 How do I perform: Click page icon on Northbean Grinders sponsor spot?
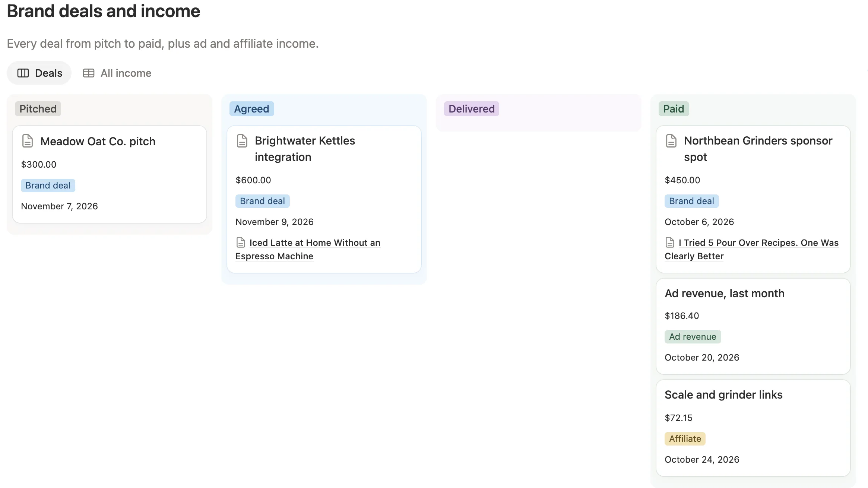pyautogui.click(x=671, y=141)
